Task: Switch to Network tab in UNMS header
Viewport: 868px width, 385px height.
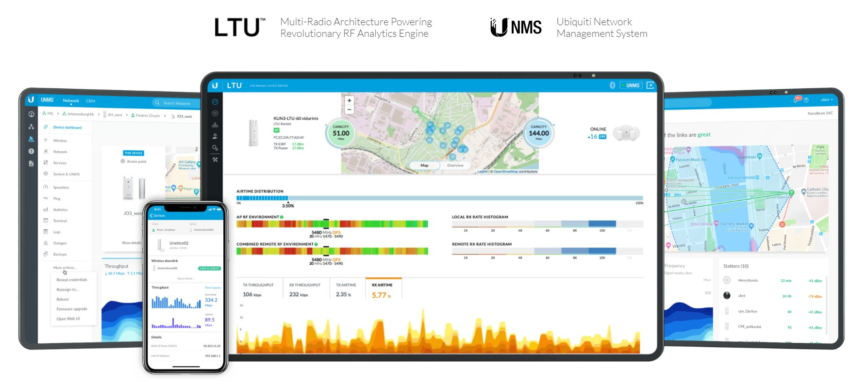Action: click(71, 101)
